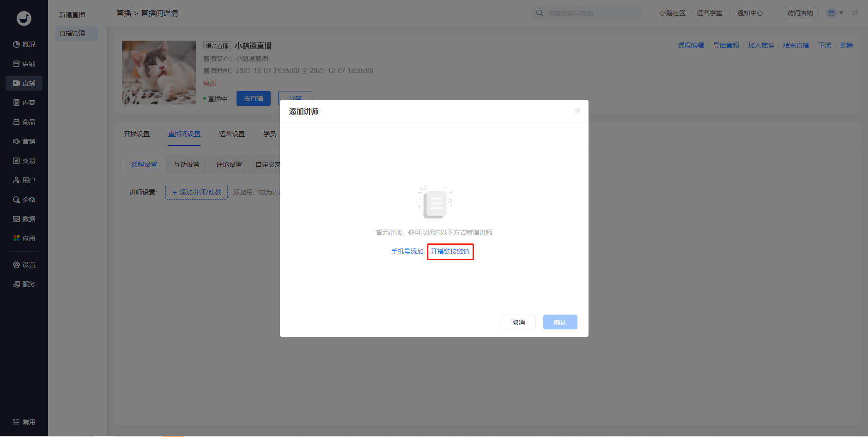Screen dimensions: 868x437
Task: Open 交易 in the sidebar
Action: (24, 161)
